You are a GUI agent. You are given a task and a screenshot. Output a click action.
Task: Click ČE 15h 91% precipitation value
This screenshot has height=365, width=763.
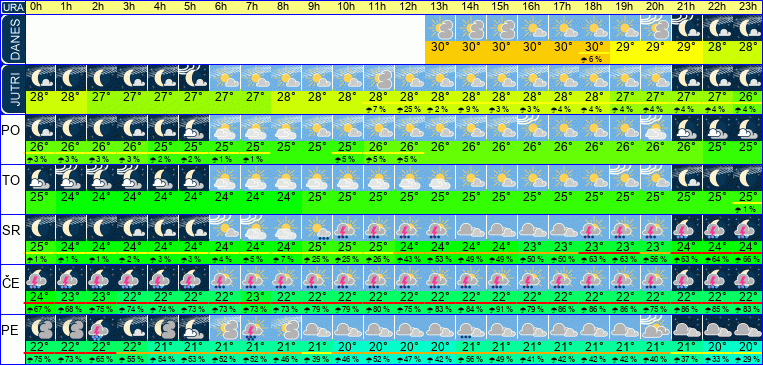coord(502,310)
